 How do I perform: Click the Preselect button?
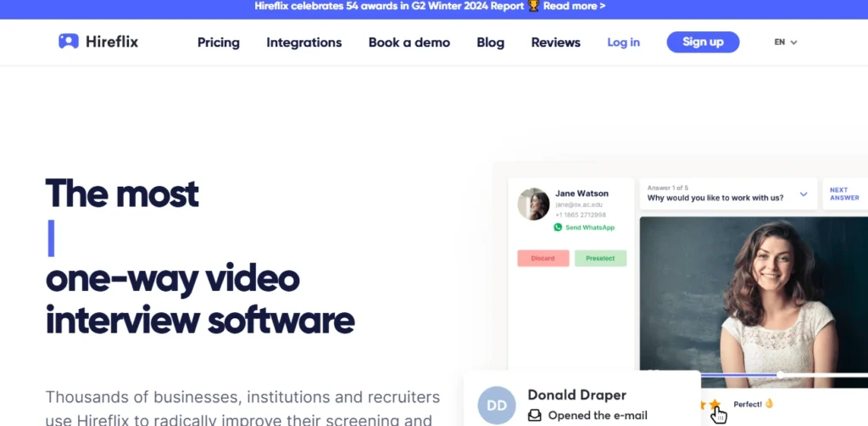601,258
